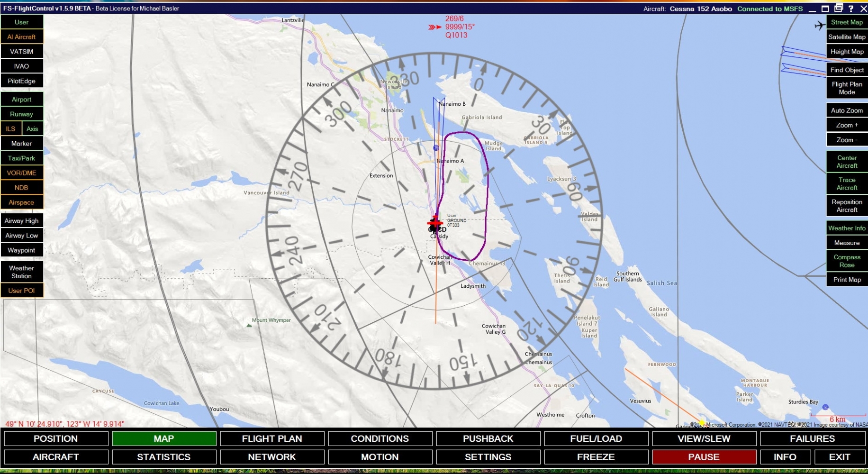Switch to Street Map view
The image size is (868, 474).
click(x=847, y=22)
